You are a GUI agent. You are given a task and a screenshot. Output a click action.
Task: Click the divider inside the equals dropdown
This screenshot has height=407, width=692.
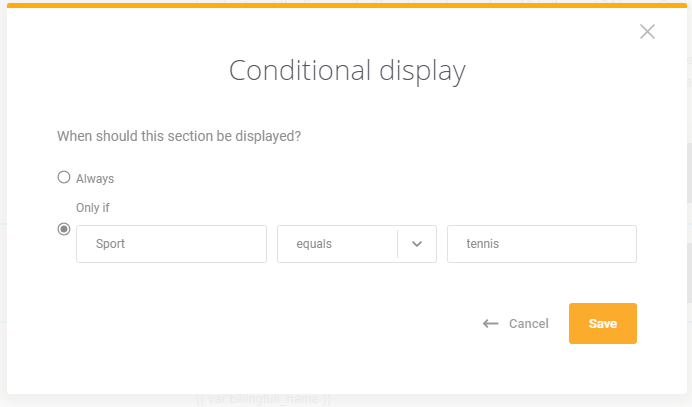(397, 244)
